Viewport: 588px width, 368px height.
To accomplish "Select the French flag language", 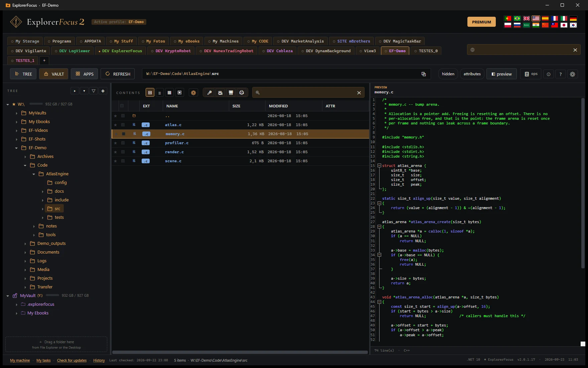I will point(555,18).
